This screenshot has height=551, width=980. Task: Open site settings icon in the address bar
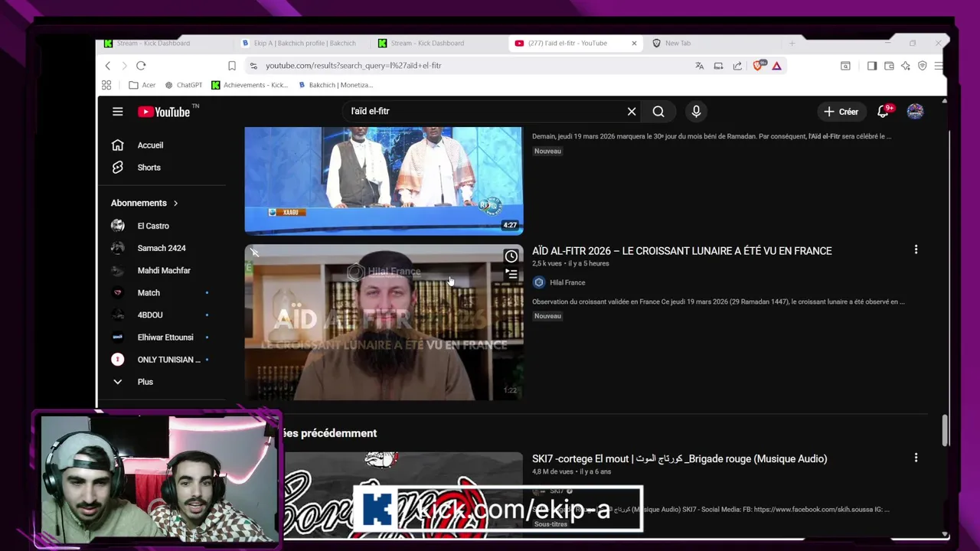(253, 66)
